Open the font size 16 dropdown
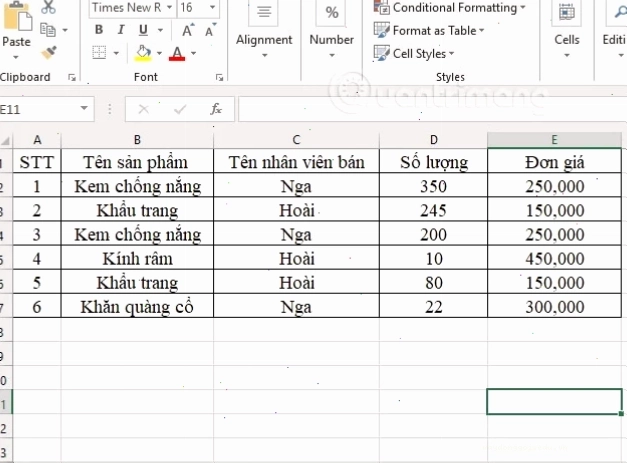Image resolution: width=627 pixels, height=464 pixels. click(x=213, y=7)
